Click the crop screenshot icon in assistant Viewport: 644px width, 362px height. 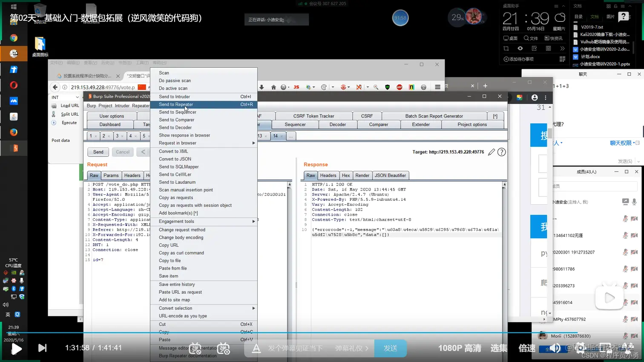(x=506, y=48)
